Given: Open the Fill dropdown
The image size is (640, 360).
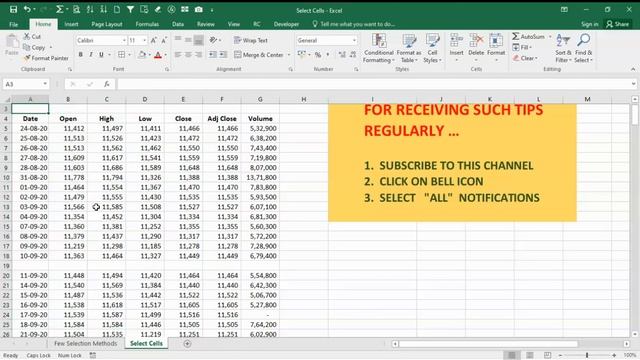Looking at the screenshot, I should pyautogui.click(x=522, y=47).
